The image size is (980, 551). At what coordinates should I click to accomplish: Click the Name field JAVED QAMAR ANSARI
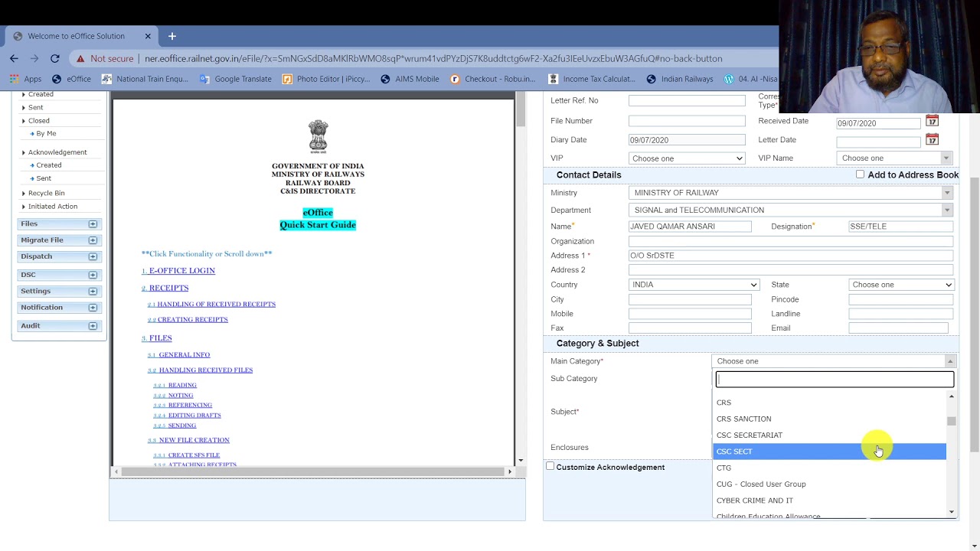tap(690, 227)
